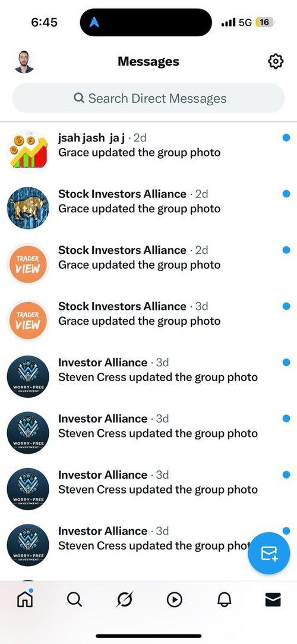Open the jsah jash ja j conversation
The width and height of the screenshot is (297, 644).
tap(148, 151)
